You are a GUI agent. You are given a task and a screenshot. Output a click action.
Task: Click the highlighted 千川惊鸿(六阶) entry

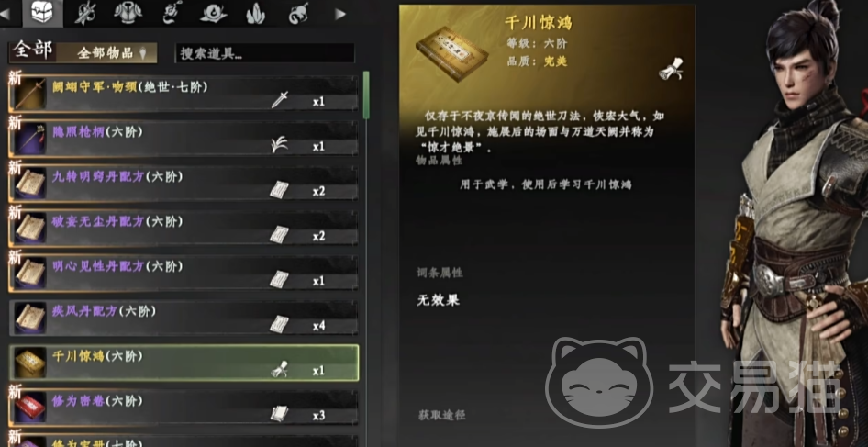point(184,363)
